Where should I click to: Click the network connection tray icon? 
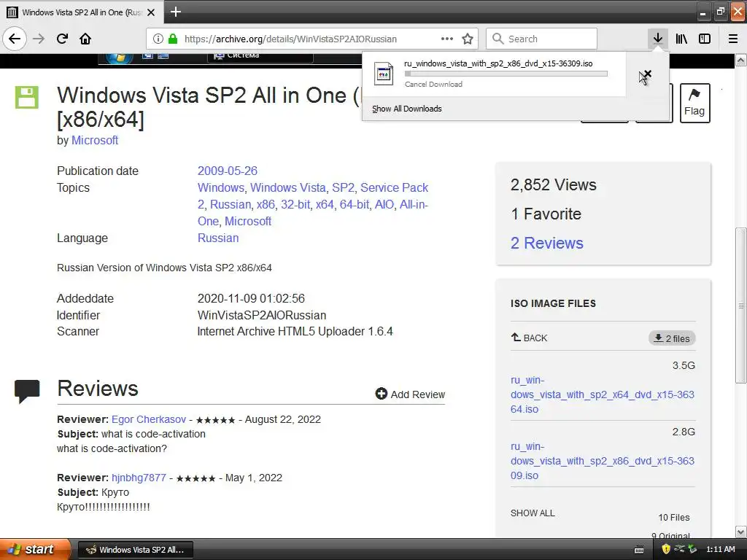point(679,548)
